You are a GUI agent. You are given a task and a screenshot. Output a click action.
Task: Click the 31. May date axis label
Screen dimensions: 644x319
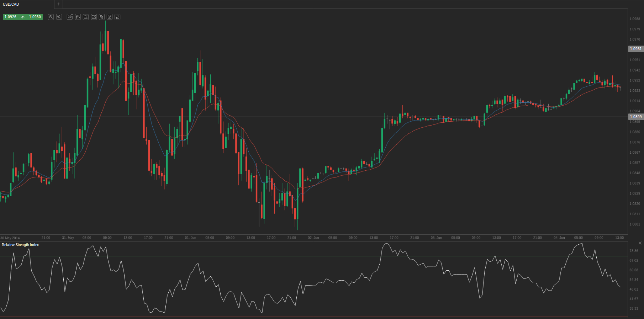point(68,238)
